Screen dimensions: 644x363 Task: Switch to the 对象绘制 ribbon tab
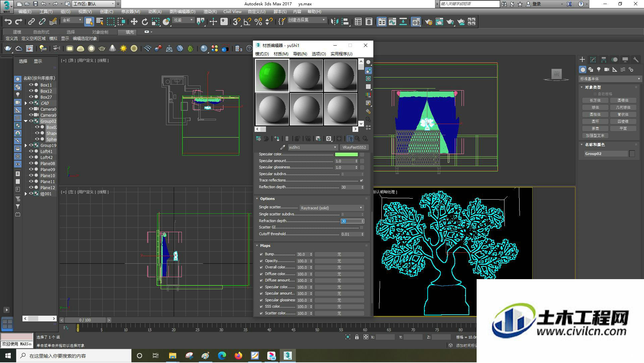point(100,32)
